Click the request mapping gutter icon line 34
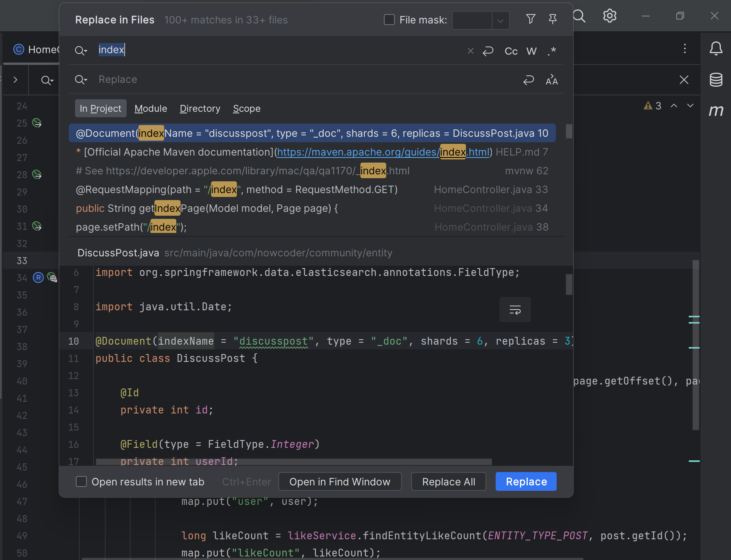The height and width of the screenshot is (560, 731). click(x=38, y=277)
